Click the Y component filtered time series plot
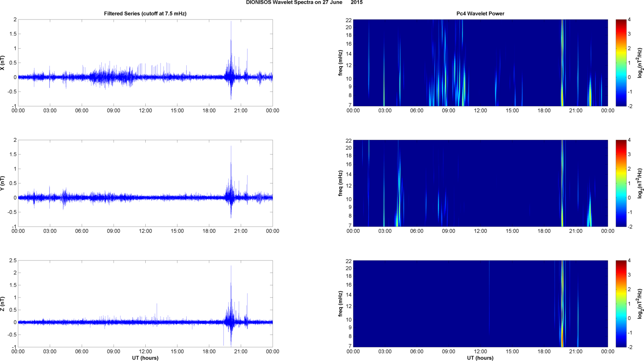Screen dimensions: 644x361 click(x=145, y=183)
